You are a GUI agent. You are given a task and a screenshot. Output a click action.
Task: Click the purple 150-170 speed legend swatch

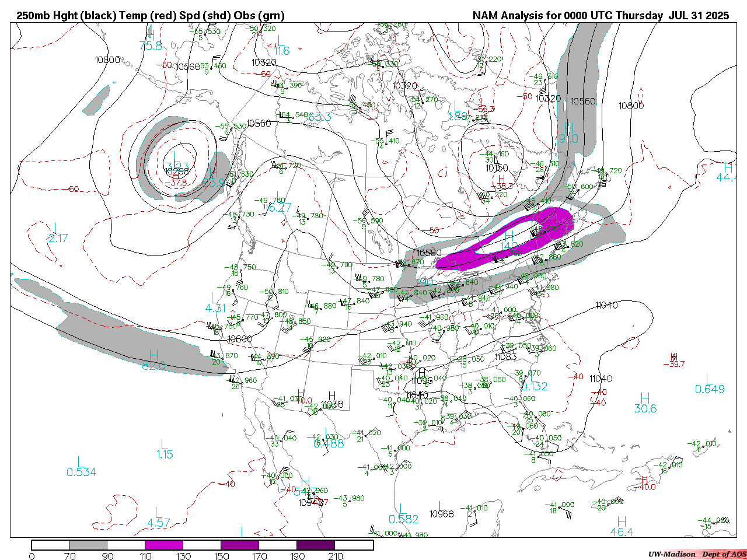pyautogui.click(x=240, y=545)
